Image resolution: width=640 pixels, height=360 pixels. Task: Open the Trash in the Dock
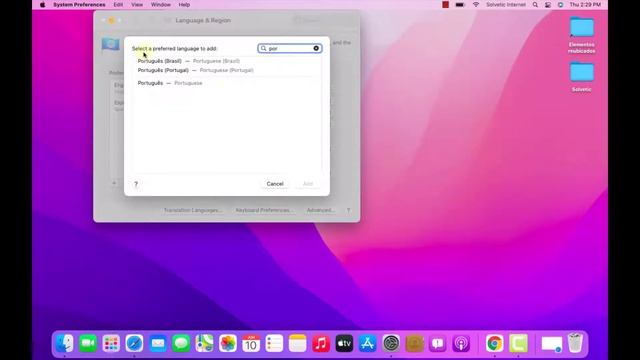click(x=575, y=343)
